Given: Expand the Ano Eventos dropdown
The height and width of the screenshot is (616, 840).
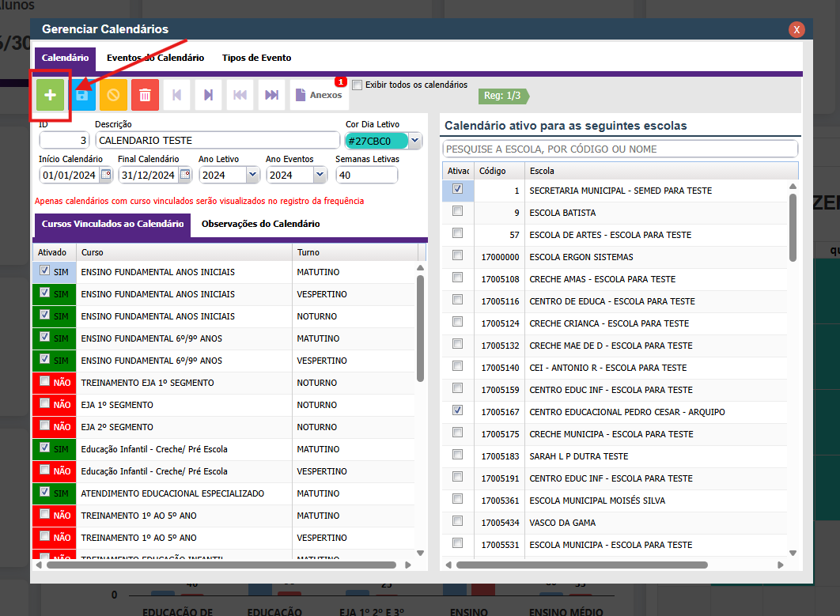Looking at the screenshot, I should (320, 175).
